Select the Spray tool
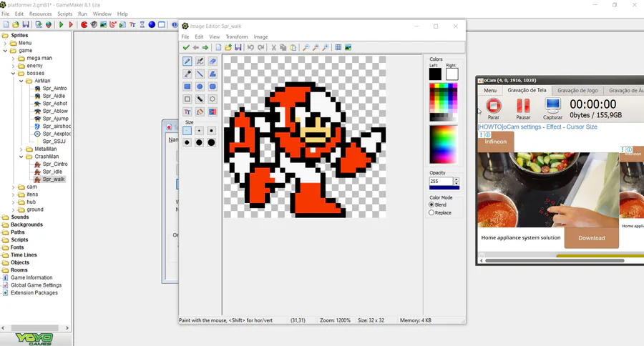 pyautogui.click(x=200, y=61)
